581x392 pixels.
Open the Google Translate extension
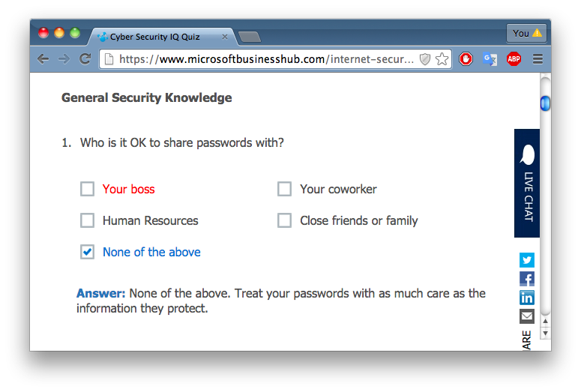pyautogui.click(x=490, y=59)
